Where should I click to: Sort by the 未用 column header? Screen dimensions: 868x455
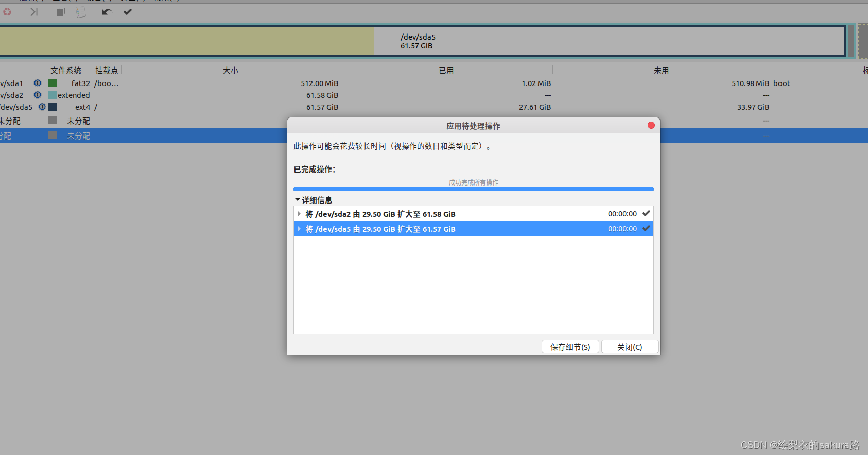pos(662,71)
